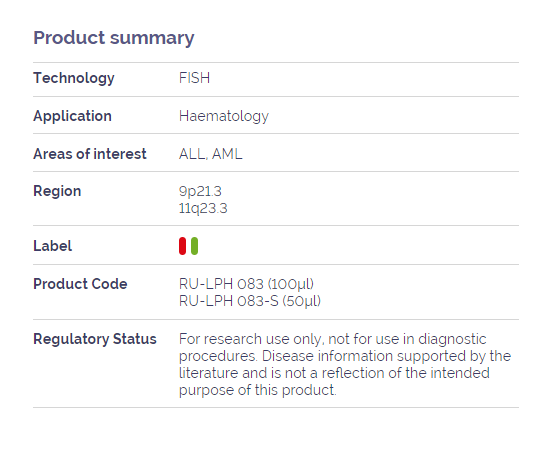Click the Product Code row label
This screenshot has height=457, width=534.
tap(80, 284)
